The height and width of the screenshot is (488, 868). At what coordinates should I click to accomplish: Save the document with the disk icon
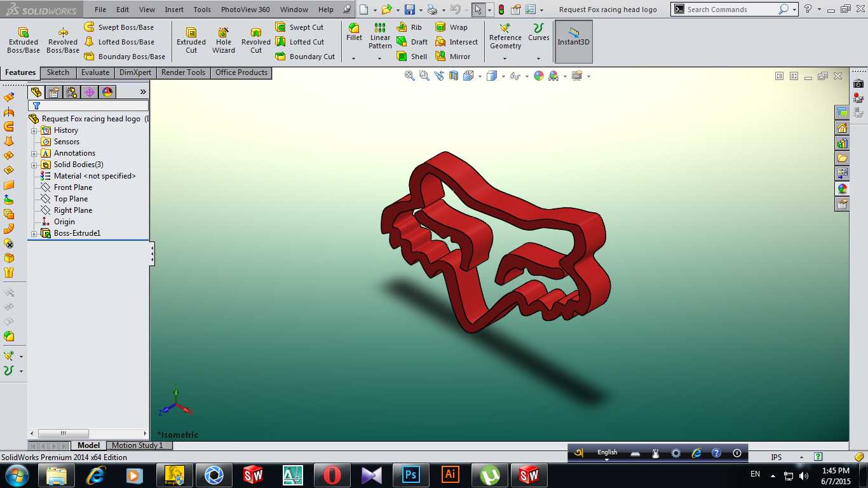pyautogui.click(x=410, y=10)
